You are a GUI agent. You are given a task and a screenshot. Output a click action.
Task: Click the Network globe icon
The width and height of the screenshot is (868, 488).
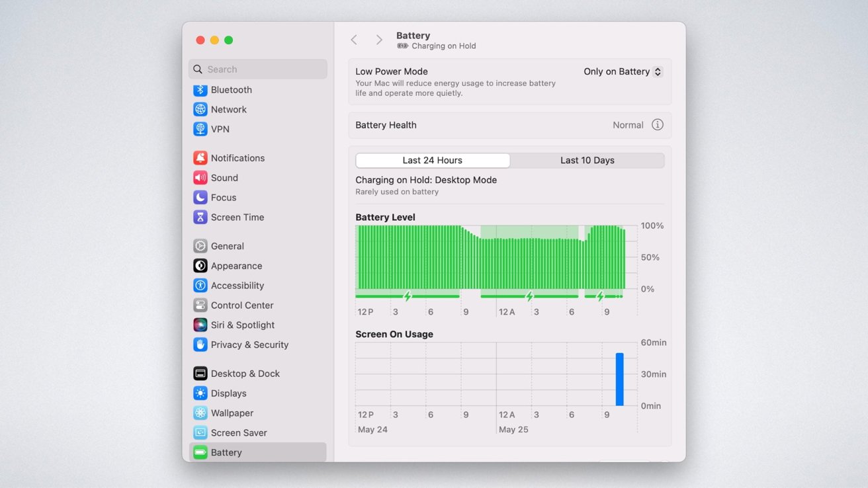click(200, 110)
